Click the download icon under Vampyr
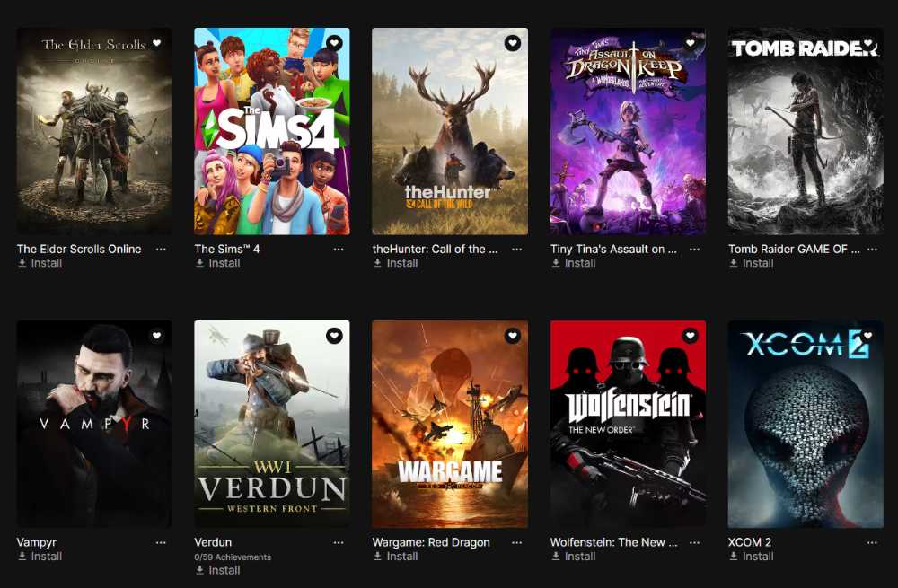 tap(22, 557)
